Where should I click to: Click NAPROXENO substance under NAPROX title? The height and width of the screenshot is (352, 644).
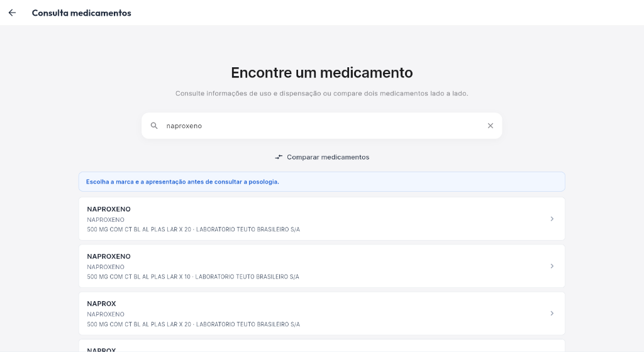pos(106,314)
